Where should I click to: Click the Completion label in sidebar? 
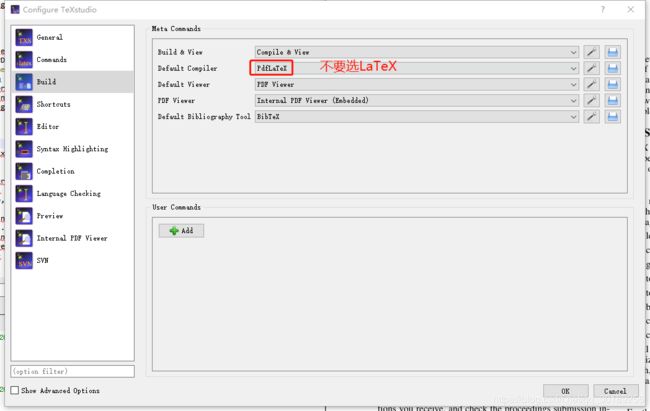(x=56, y=171)
